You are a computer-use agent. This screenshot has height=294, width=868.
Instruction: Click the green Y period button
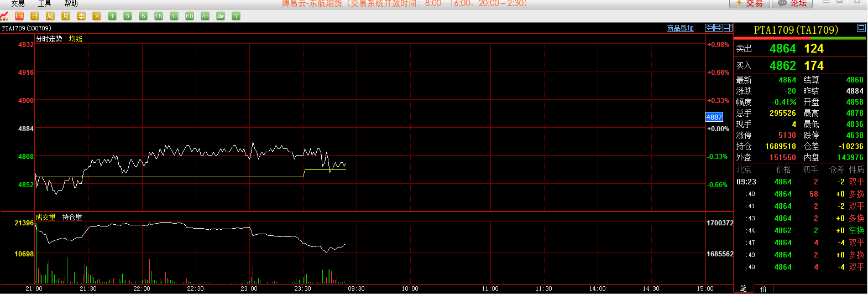pos(236,16)
